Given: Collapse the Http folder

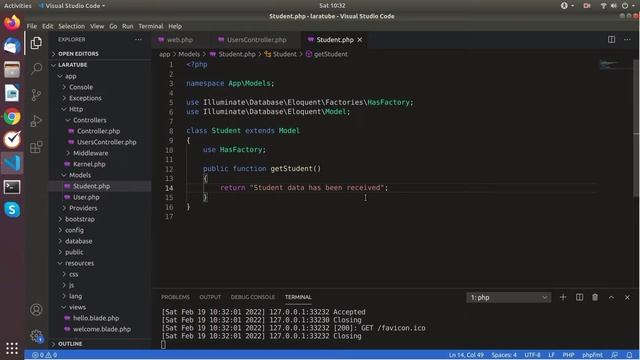Looking at the screenshot, I should click(76, 109).
